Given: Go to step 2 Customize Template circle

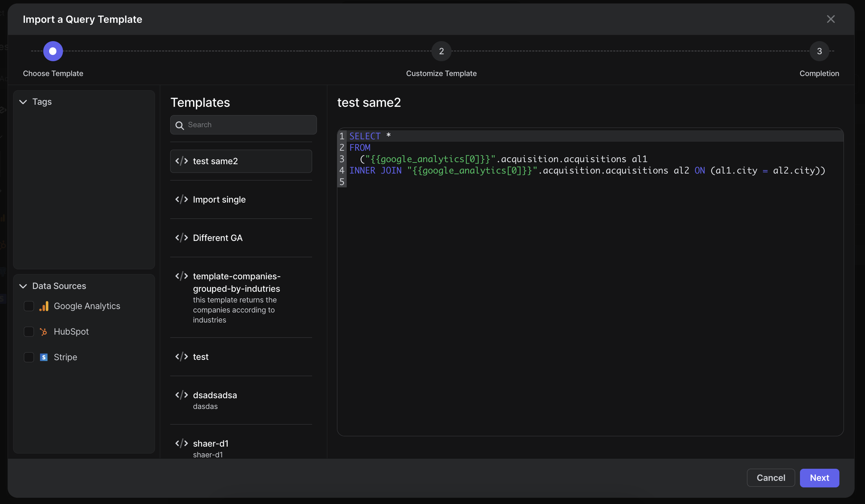Looking at the screenshot, I should pyautogui.click(x=441, y=51).
